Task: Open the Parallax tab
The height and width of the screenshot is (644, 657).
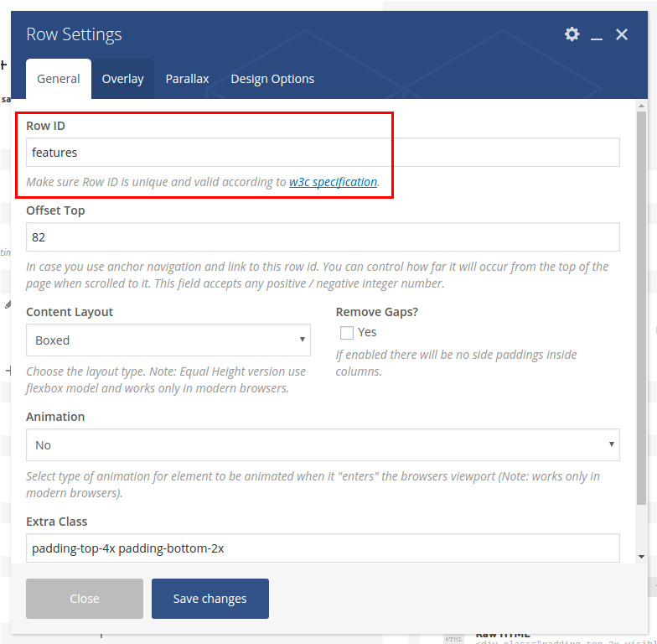Action: (x=187, y=79)
